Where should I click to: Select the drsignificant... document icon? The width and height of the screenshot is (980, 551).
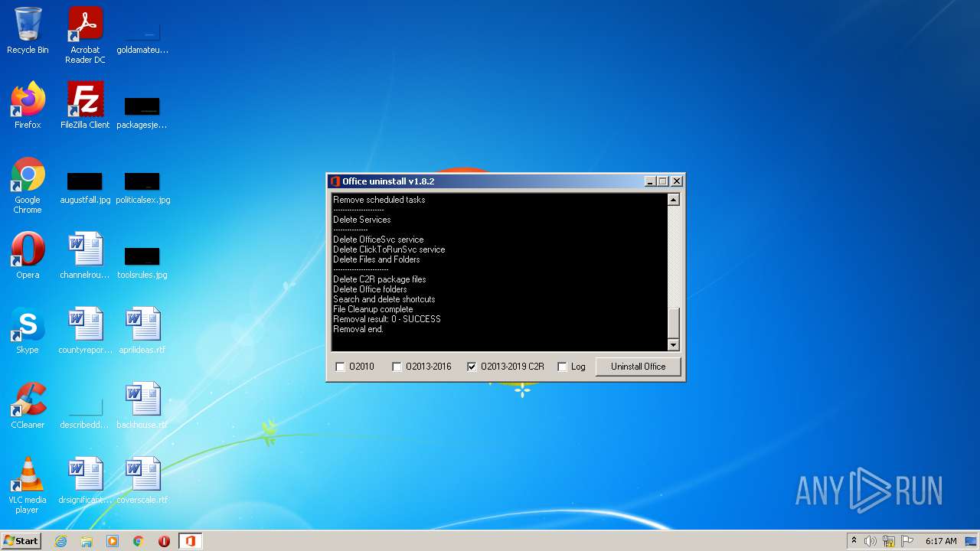[x=85, y=481]
